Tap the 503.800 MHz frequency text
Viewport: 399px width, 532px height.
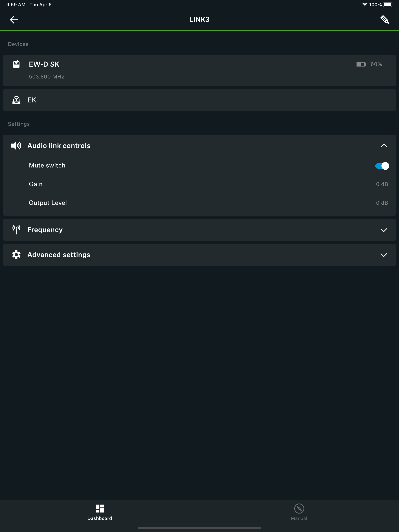pos(46,77)
